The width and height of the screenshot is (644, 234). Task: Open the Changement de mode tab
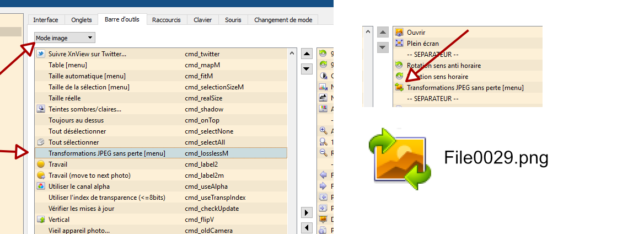(283, 20)
